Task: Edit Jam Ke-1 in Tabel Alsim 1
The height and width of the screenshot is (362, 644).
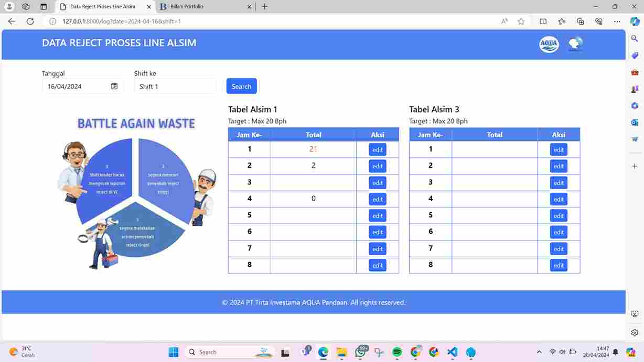Action: (378, 150)
